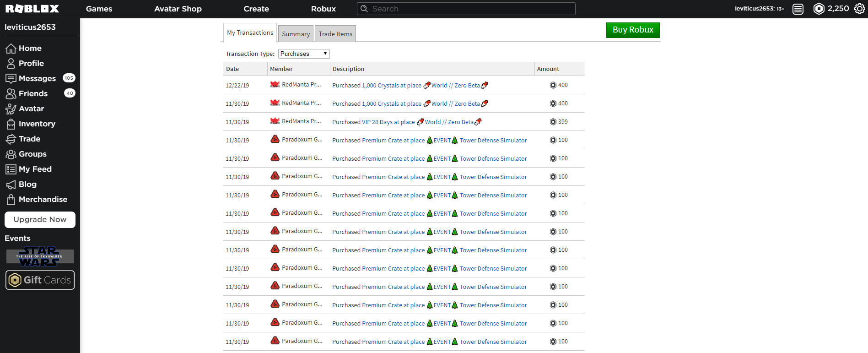Switch to the Trade Items tab
Viewport: 868px width, 353px height.
(335, 34)
